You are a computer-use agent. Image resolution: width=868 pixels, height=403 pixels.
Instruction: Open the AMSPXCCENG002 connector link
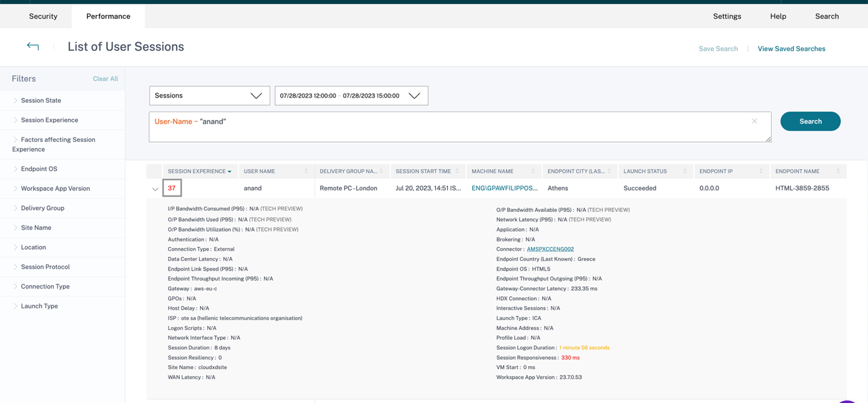click(x=550, y=249)
